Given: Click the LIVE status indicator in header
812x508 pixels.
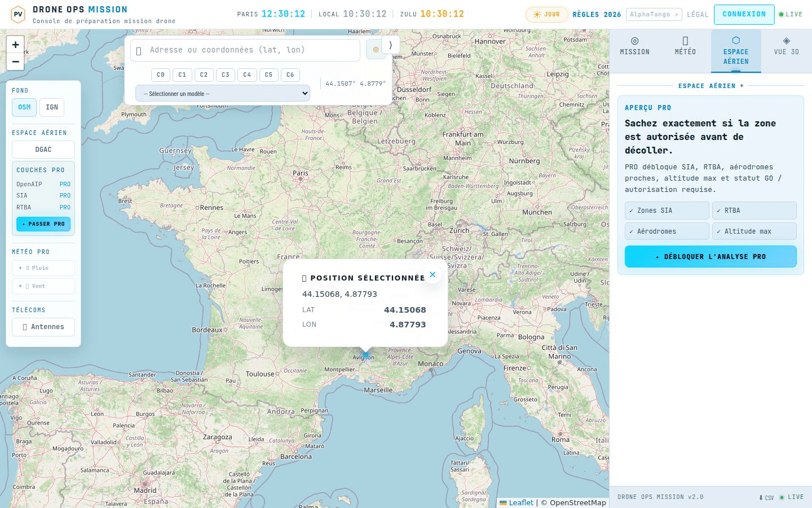Looking at the screenshot, I should (791, 15).
